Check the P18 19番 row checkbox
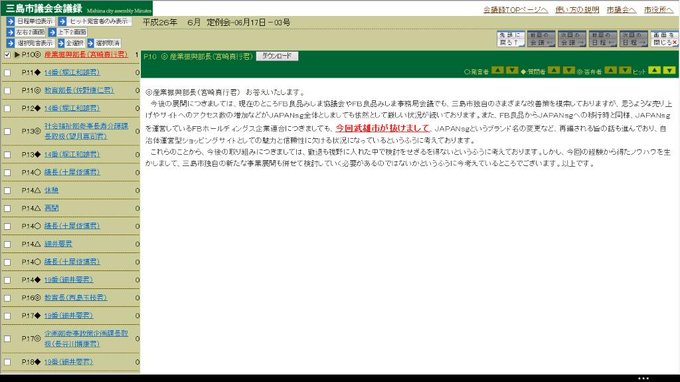Image resolution: width=680 pixels, height=382 pixels. (x=7, y=362)
